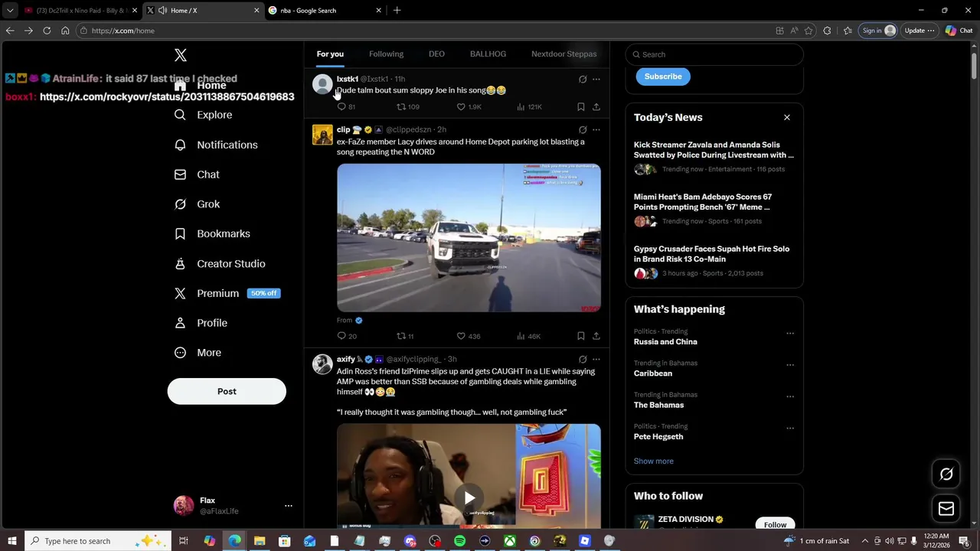Open more options for Russia and China trend

[790, 334]
